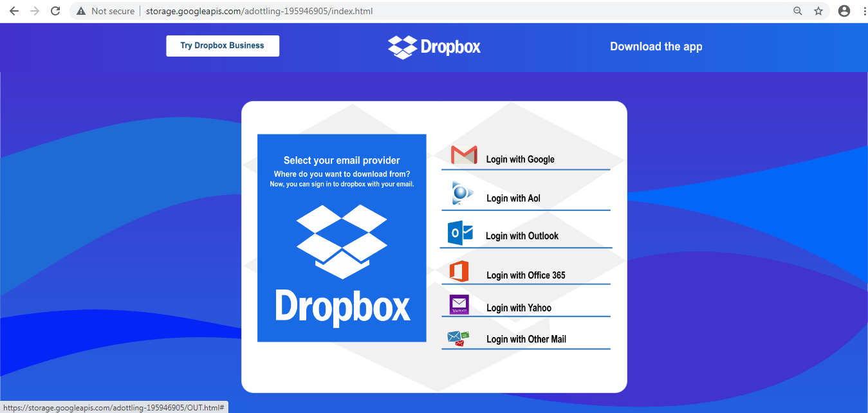Open the Download the app link
Image resolution: width=868 pixels, height=413 pixels.
656,46
